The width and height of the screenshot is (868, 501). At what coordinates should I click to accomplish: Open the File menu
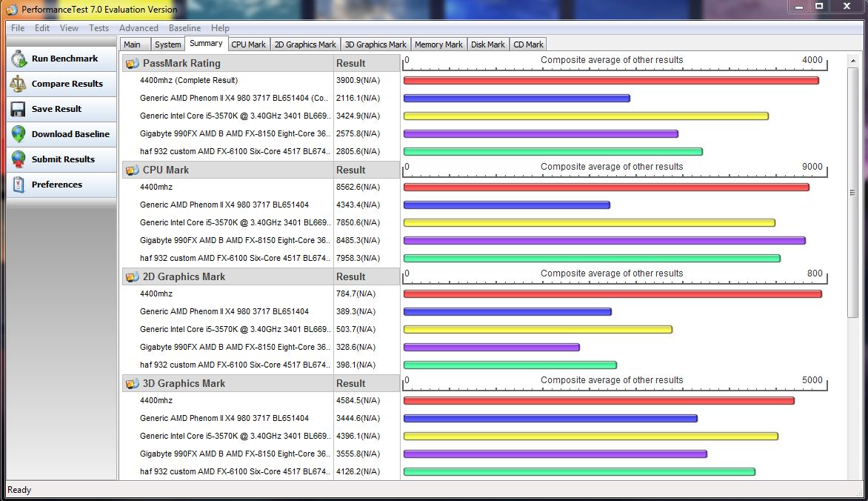click(18, 27)
